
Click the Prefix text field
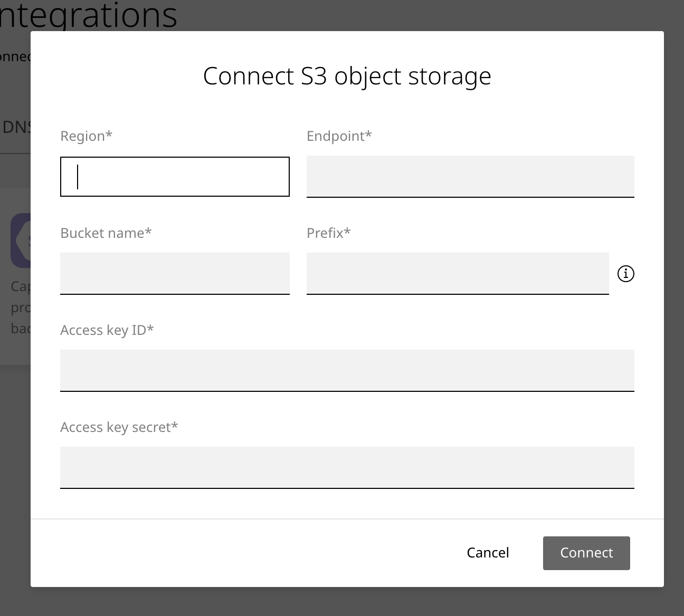(457, 273)
